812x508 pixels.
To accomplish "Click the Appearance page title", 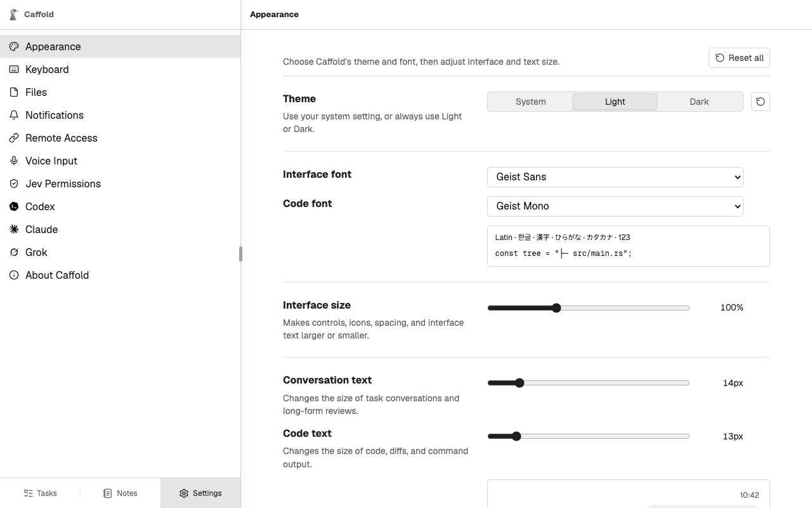I will (x=274, y=14).
